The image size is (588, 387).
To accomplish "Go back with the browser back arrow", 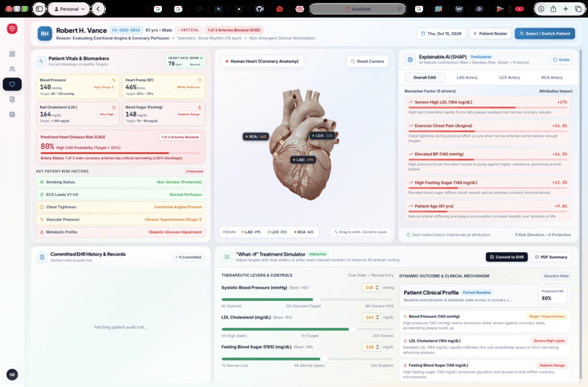I will (x=98, y=9).
